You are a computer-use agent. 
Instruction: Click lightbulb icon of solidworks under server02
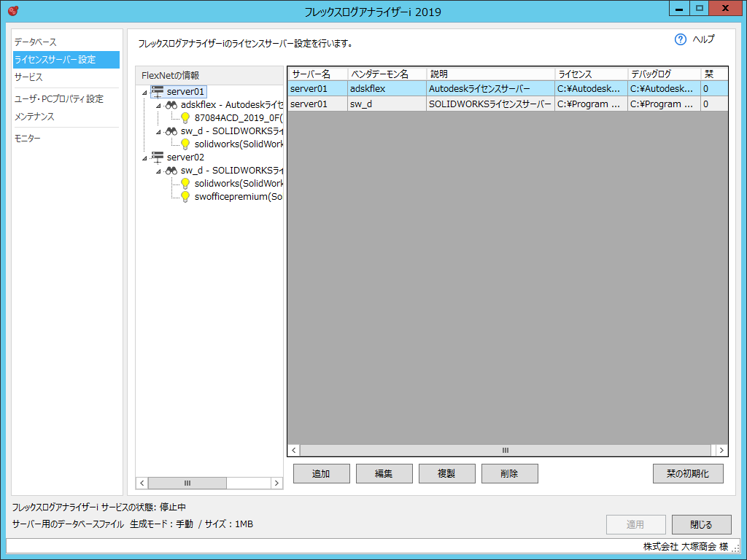185,183
